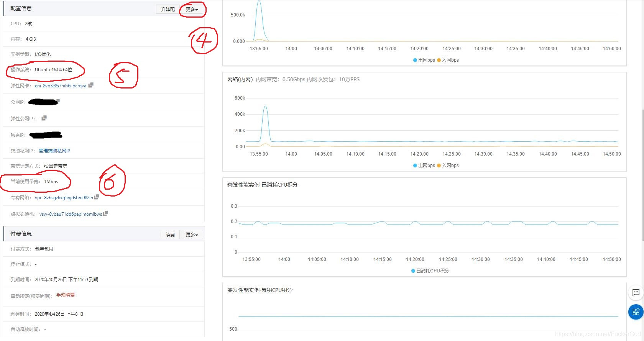Select the 4 GiB memory value

[x=31, y=39]
